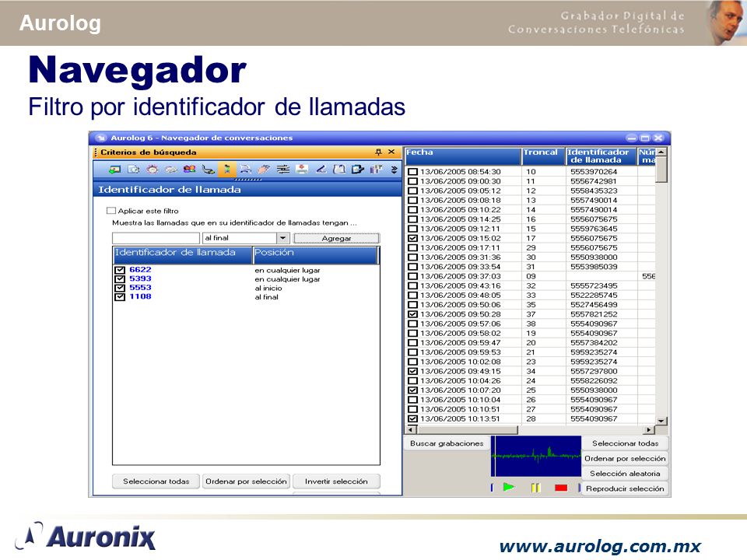
Task: Click the monitor with green arrow toolbar icon
Action: point(114,169)
